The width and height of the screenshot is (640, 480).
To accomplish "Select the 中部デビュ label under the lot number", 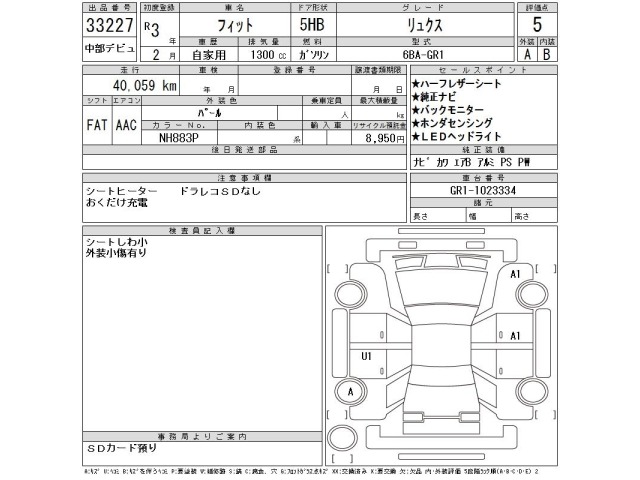I will click(x=109, y=49).
